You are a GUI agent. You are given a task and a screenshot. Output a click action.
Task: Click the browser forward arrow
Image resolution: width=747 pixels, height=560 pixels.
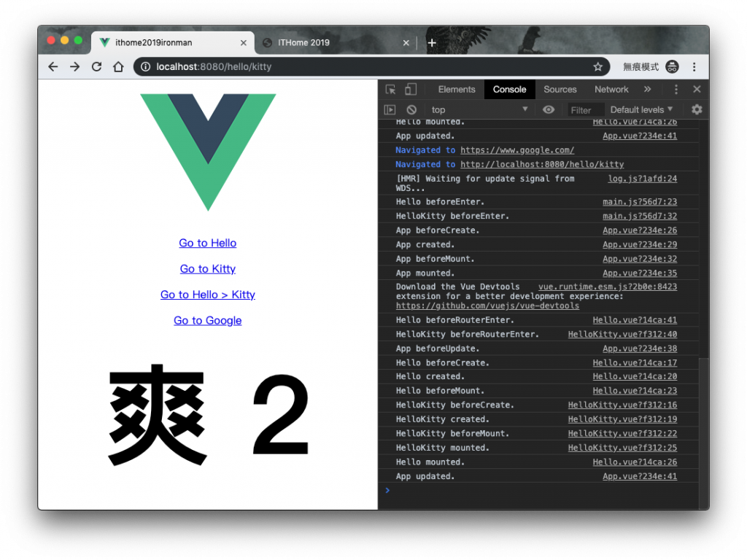click(75, 66)
